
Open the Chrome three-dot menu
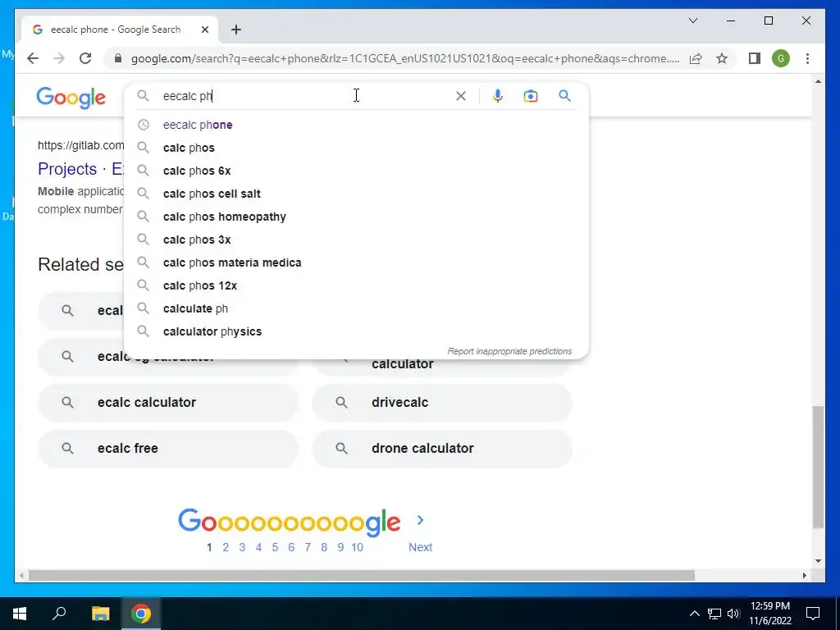807,58
